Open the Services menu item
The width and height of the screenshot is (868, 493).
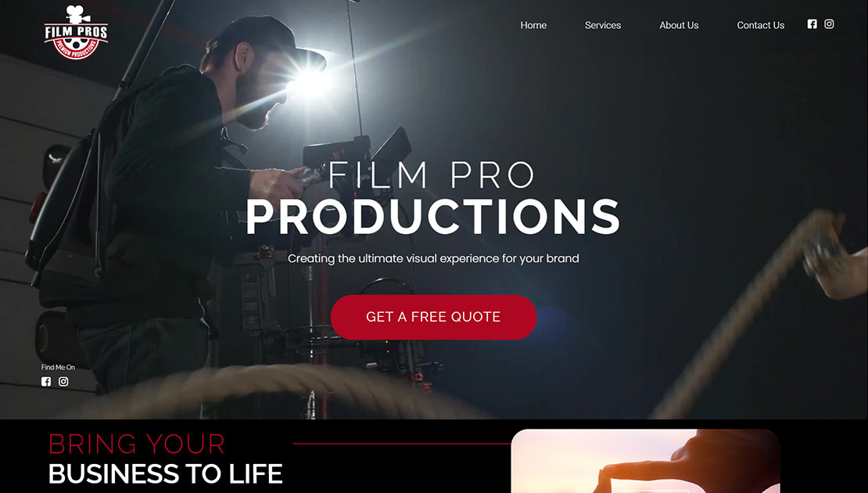click(603, 25)
